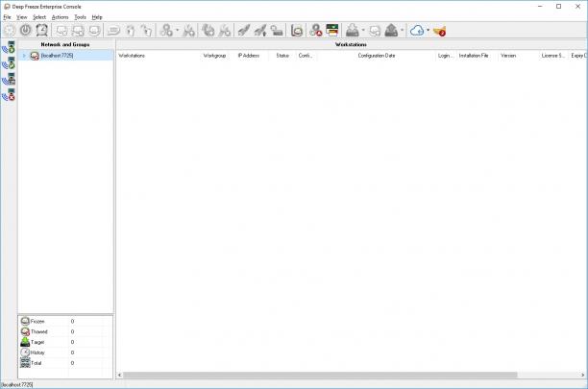This screenshot has width=588, height=389.
Task: Click the alarm clock toolbar icon
Action: [41, 31]
